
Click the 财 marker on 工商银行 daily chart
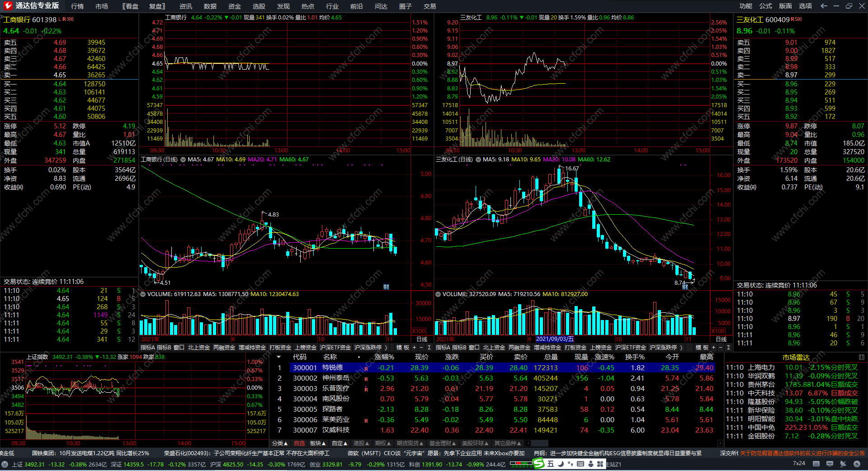(386, 287)
